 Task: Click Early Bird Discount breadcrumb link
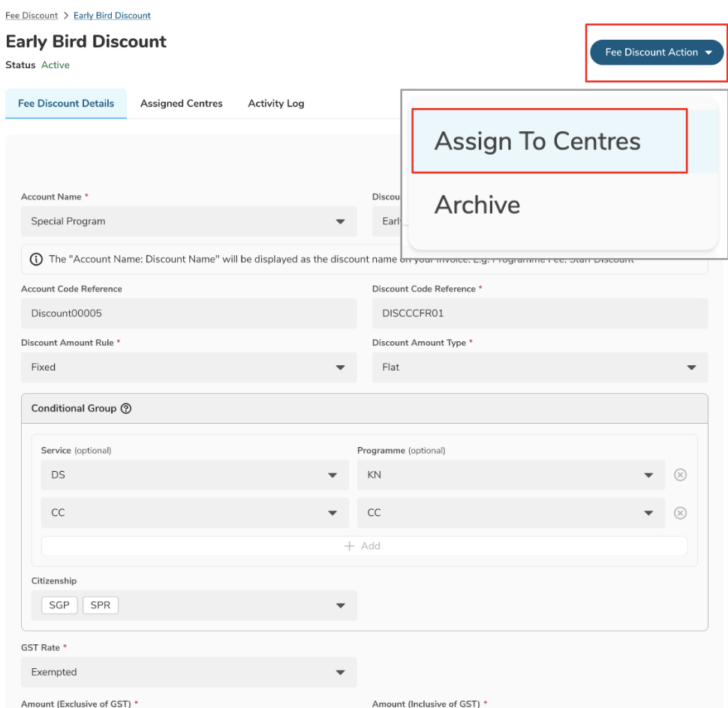coord(112,16)
